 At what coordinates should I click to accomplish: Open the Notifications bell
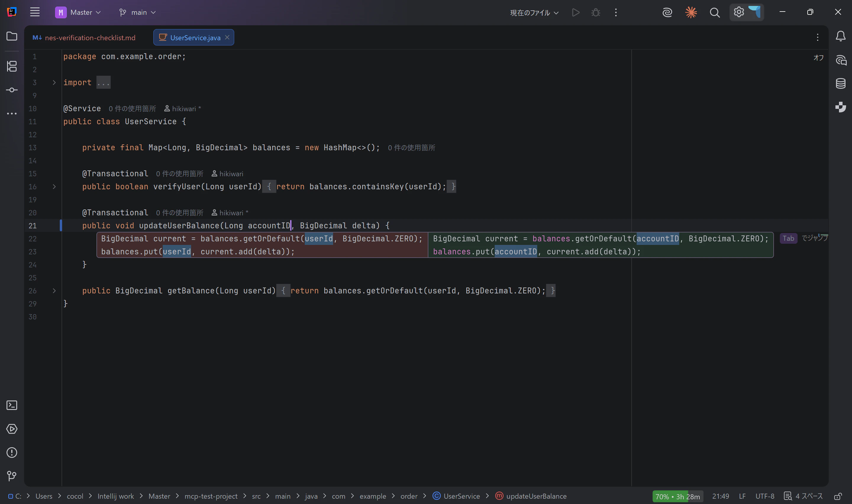[840, 36]
